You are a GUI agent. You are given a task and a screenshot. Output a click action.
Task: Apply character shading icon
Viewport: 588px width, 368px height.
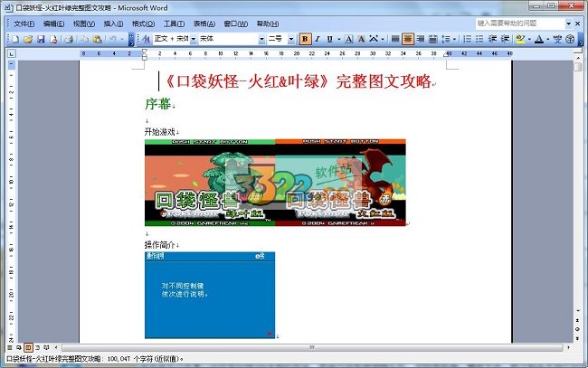pos(361,39)
